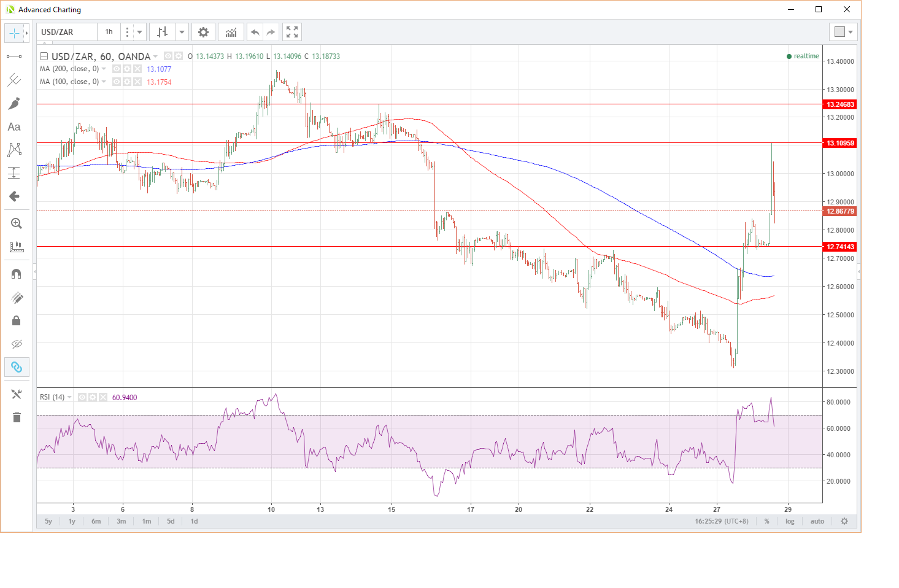Viewport: 899px width, 588px height.
Task: Open the USD/ZAR, 60, OANDA legend dropdown
Action: 155,56
